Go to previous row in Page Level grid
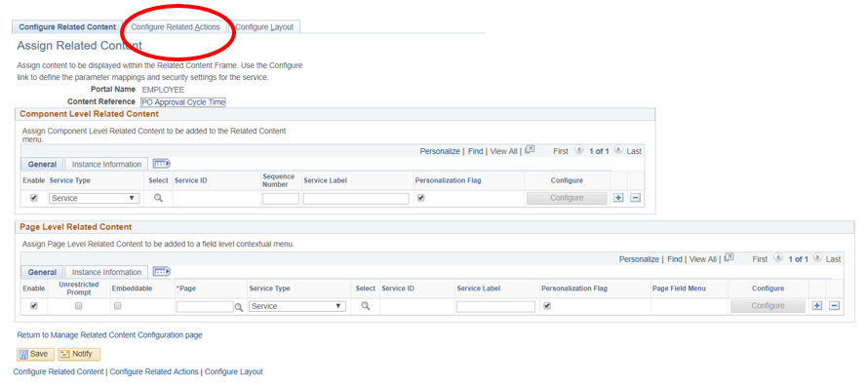The width and height of the screenshot is (868, 386). coord(778,258)
